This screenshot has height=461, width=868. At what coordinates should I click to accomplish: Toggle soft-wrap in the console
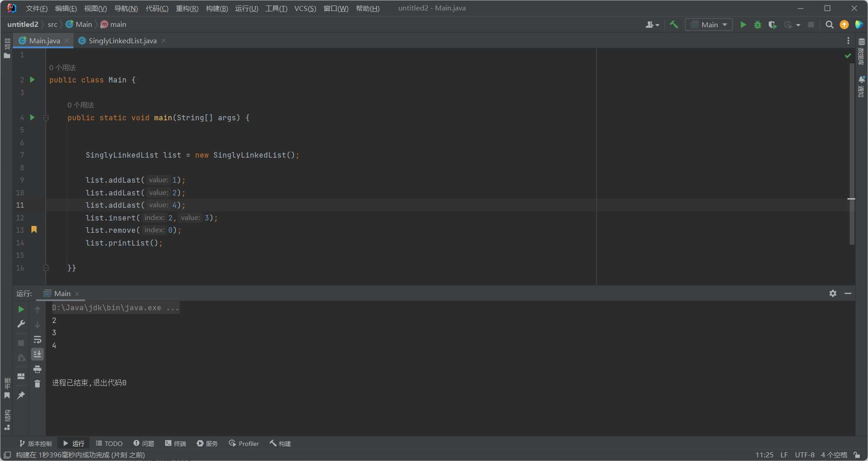coord(37,339)
